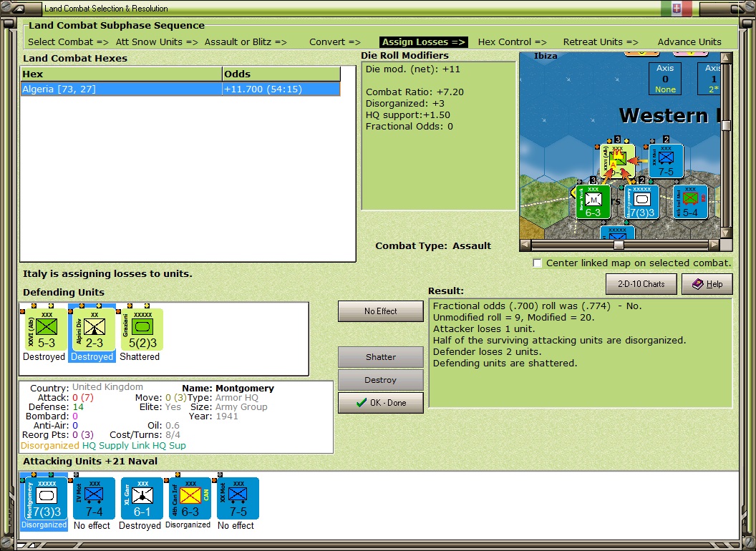Viewport: 756px width, 551px height.
Task: Click the Die mod. (net): +11 text
Action: tap(412, 69)
